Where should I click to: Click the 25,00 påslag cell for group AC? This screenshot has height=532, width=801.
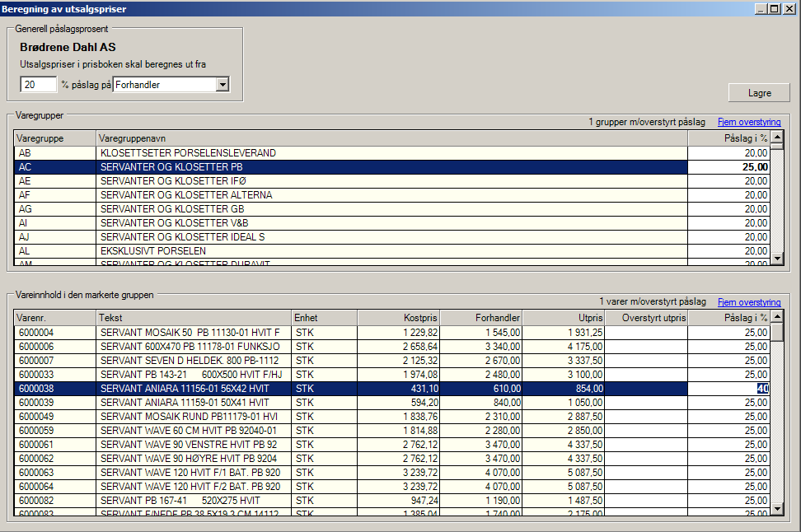[729, 167]
